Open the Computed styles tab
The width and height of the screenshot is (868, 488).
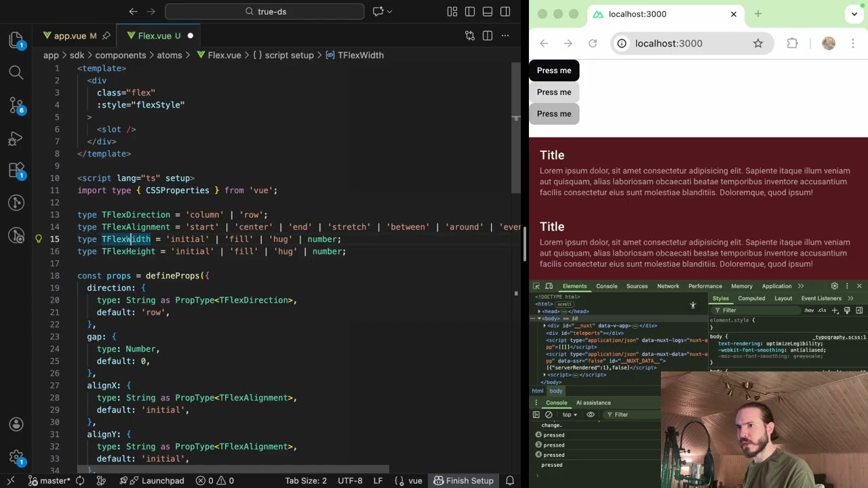(x=751, y=298)
